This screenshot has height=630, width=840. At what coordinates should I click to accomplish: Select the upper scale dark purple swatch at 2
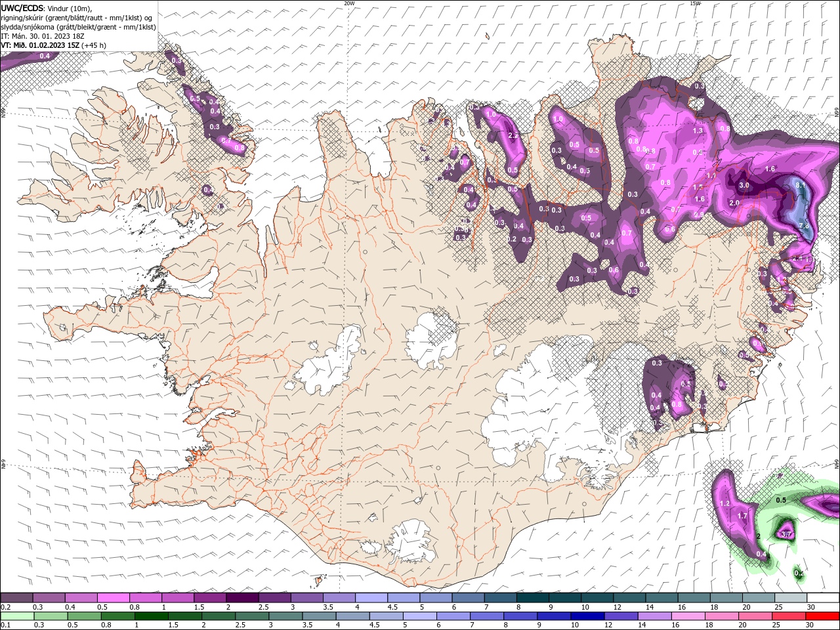pos(242,598)
